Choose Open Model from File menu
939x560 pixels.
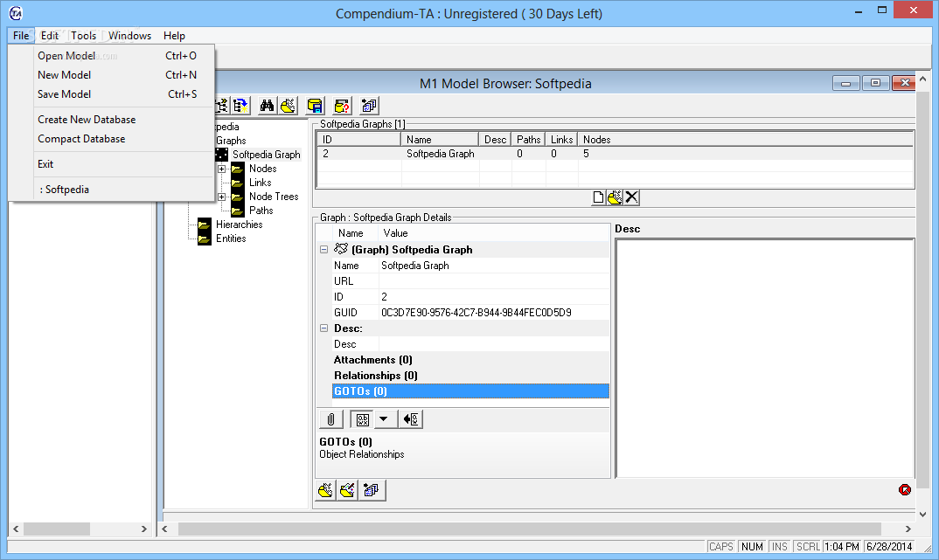(x=112, y=56)
